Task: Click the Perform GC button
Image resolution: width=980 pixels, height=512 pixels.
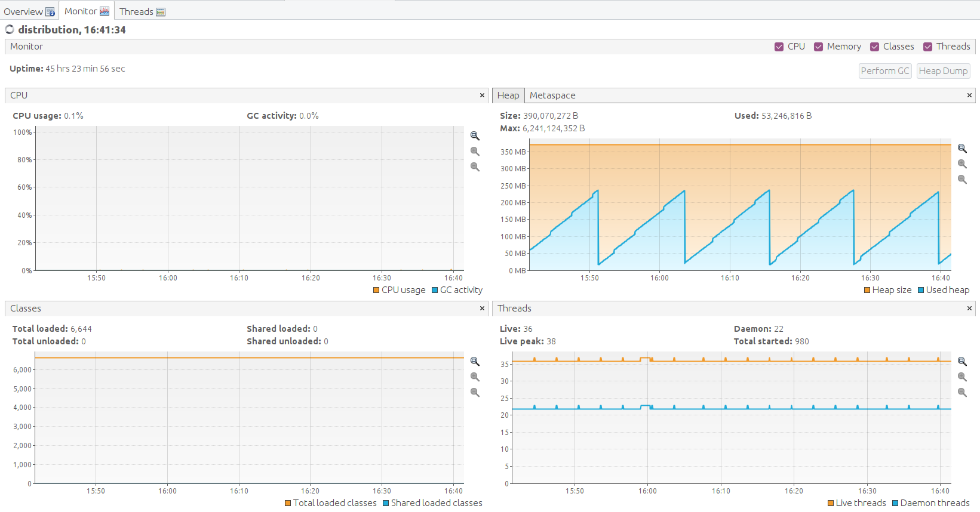Action: click(885, 71)
